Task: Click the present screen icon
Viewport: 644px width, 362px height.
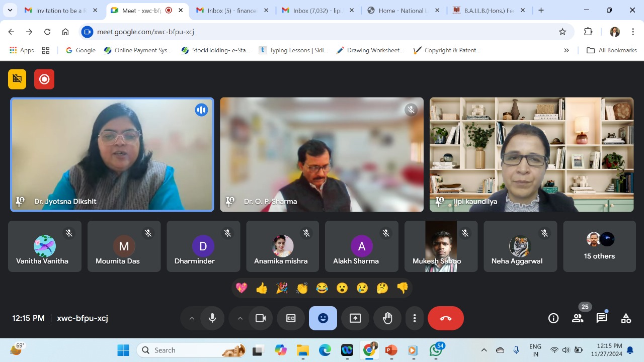Action: [355, 318]
